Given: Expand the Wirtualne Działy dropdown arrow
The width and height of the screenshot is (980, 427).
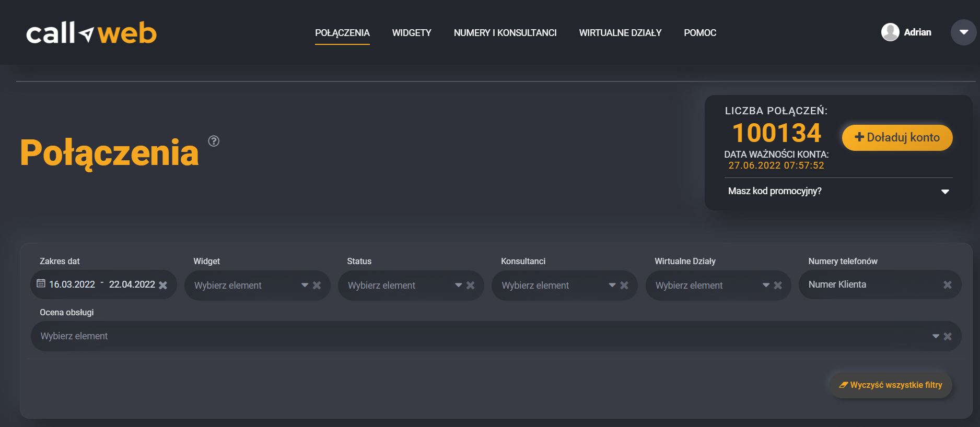Looking at the screenshot, I should tap(766, 285).
